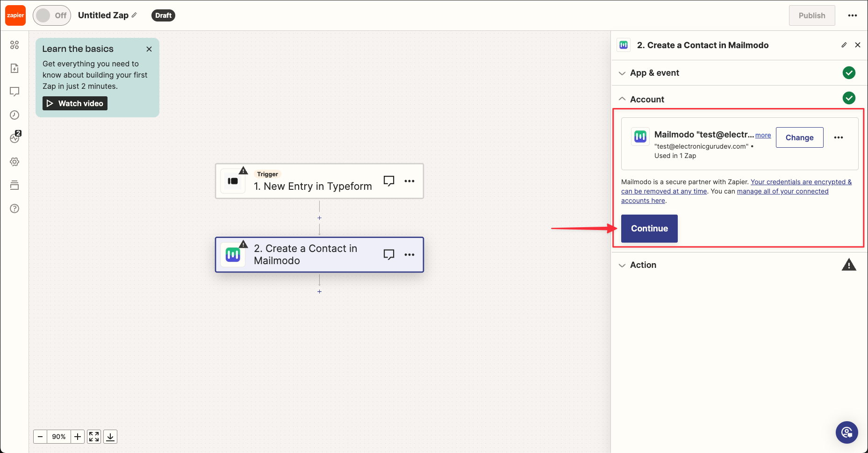Click Mailmodo icon in panel header
868x453 pixels.
(624, 45)
